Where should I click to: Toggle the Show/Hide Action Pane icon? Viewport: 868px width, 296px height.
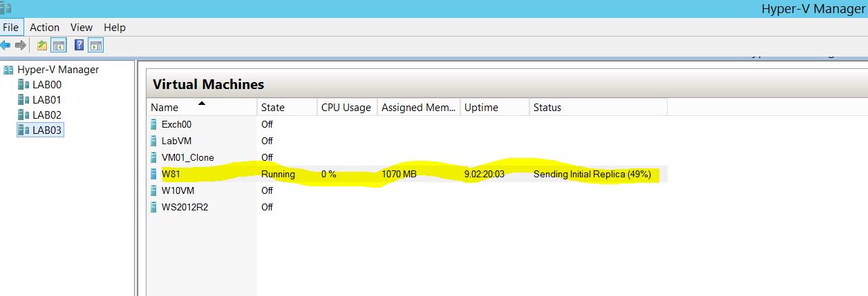96,46
